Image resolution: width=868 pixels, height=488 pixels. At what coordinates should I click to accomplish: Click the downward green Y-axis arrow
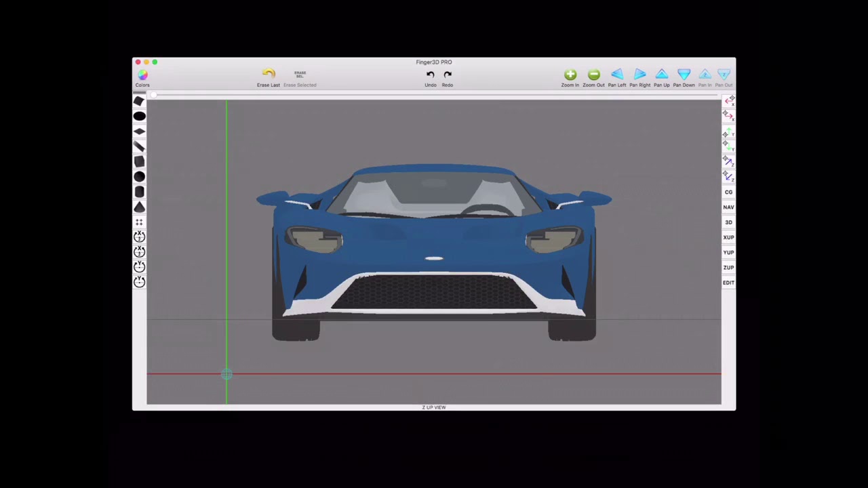pos(728,146)
